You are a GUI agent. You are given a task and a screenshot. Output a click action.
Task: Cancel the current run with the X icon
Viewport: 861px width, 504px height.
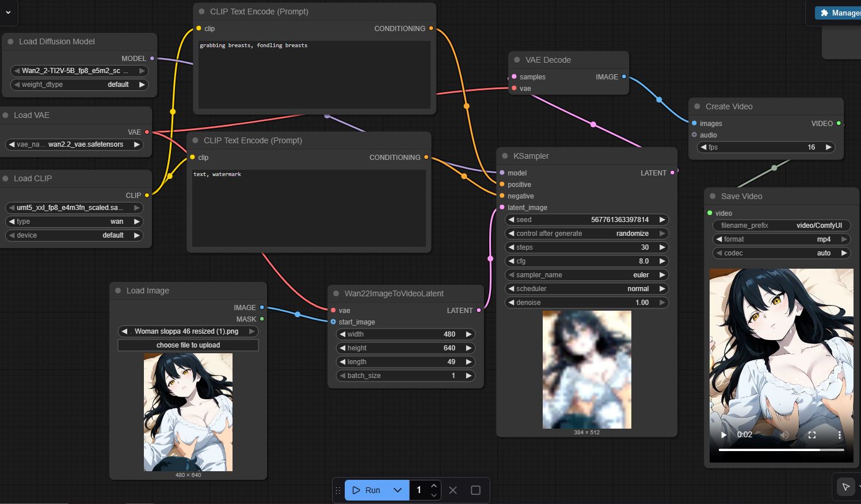[x=453, y=490]
